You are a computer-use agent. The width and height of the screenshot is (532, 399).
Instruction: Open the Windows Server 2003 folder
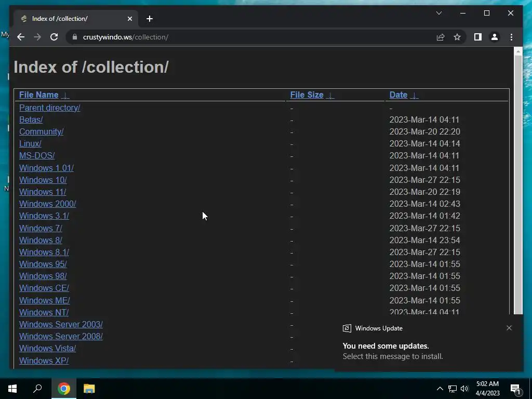pyautogui.click(x=61, y=324)
